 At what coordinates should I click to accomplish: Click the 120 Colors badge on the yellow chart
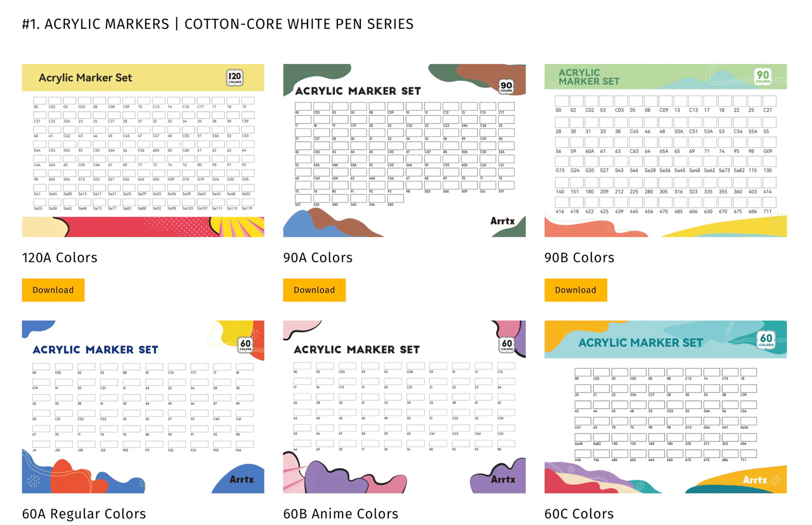tap(234, 77)
